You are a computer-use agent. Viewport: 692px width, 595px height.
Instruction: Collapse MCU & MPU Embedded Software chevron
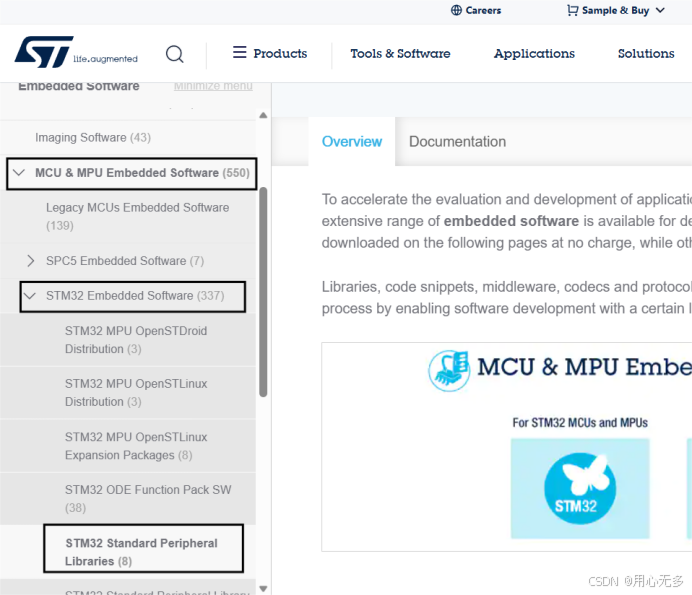coord(19,172)
